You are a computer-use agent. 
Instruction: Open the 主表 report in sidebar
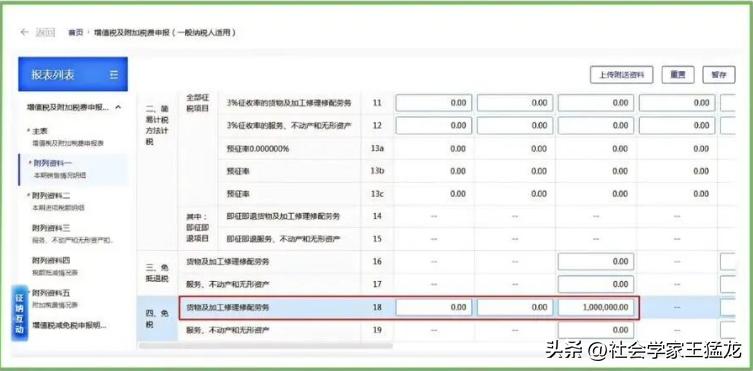point(73,137)
